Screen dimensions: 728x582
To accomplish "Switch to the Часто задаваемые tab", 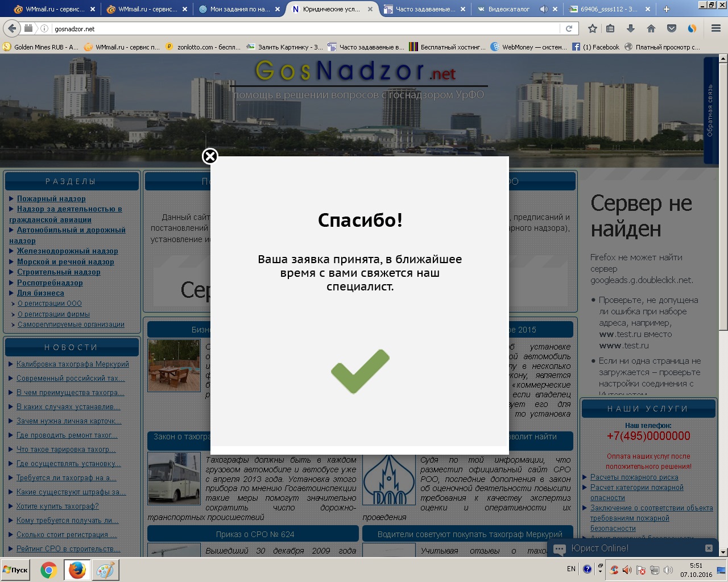I will coord(424,9).
